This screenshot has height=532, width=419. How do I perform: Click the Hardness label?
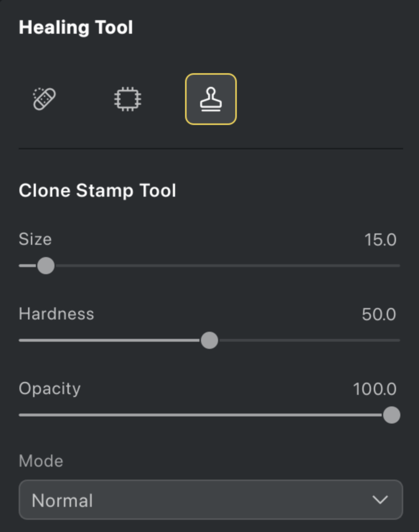[56, 314]
